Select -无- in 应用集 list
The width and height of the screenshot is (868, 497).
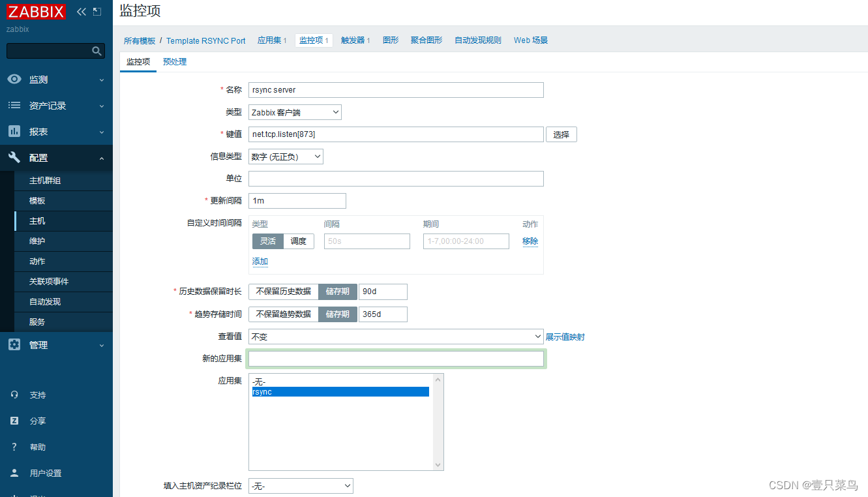coord(340,382)
